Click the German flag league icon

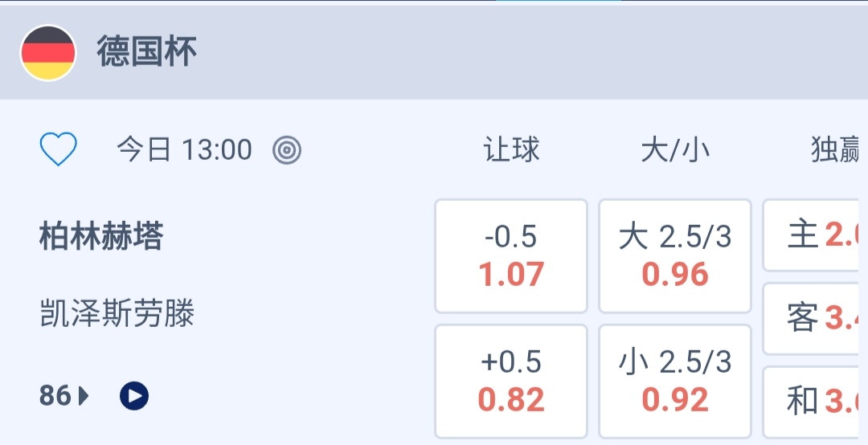tap(48, 53)
